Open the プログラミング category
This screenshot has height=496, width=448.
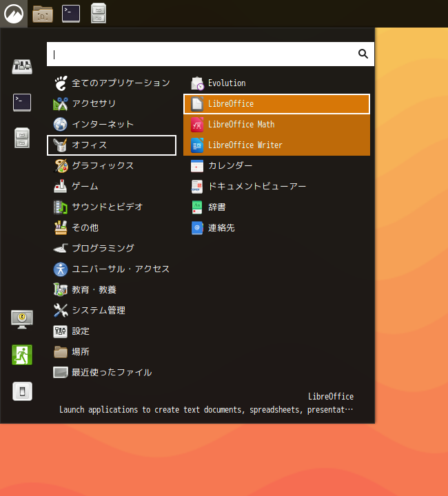(x=112, y=248)
